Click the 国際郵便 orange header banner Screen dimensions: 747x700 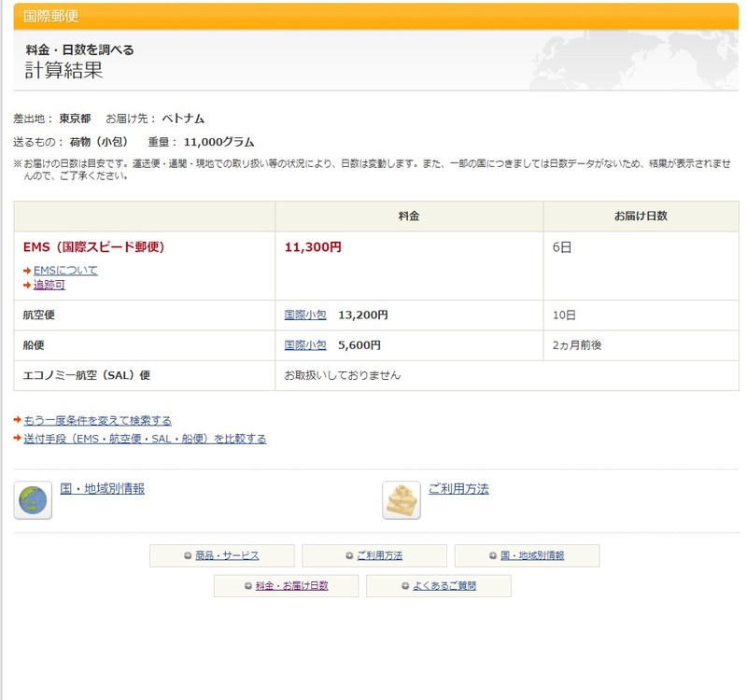(373, 16)
